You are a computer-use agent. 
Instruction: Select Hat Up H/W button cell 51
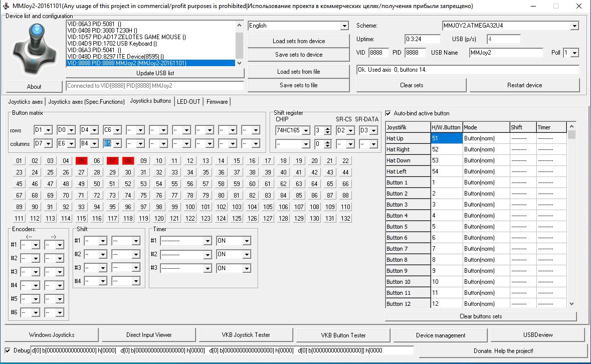tap(447, 138)
